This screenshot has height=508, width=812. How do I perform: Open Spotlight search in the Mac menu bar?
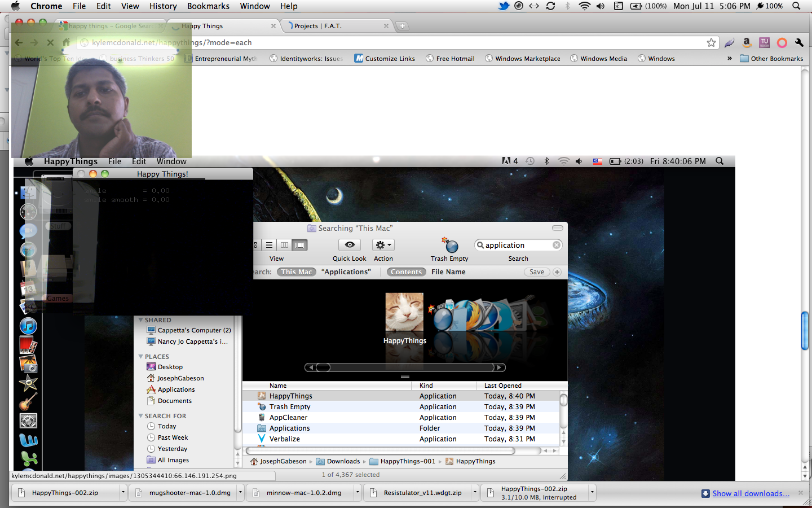[796, 6]
